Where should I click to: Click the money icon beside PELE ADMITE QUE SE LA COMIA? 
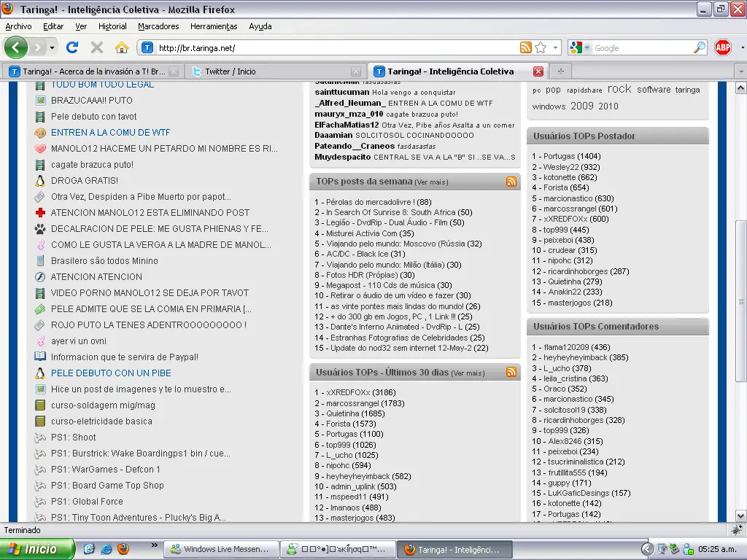pos(41,309)
